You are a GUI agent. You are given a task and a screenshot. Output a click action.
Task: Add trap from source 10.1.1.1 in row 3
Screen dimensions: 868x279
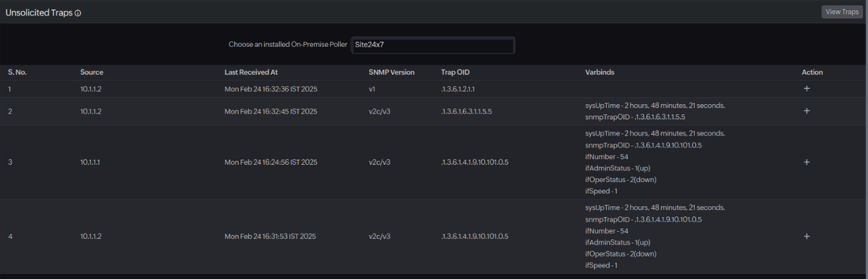coord(807,163)
